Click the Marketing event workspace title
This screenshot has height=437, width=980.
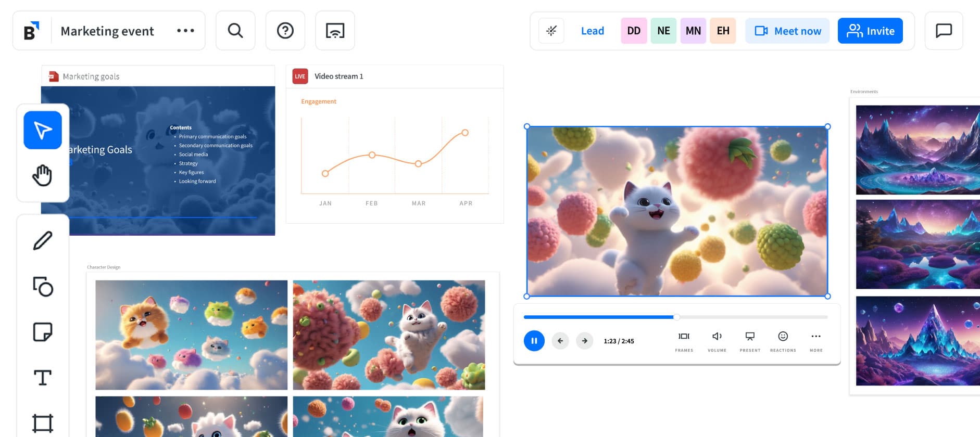tap(107, 31)
